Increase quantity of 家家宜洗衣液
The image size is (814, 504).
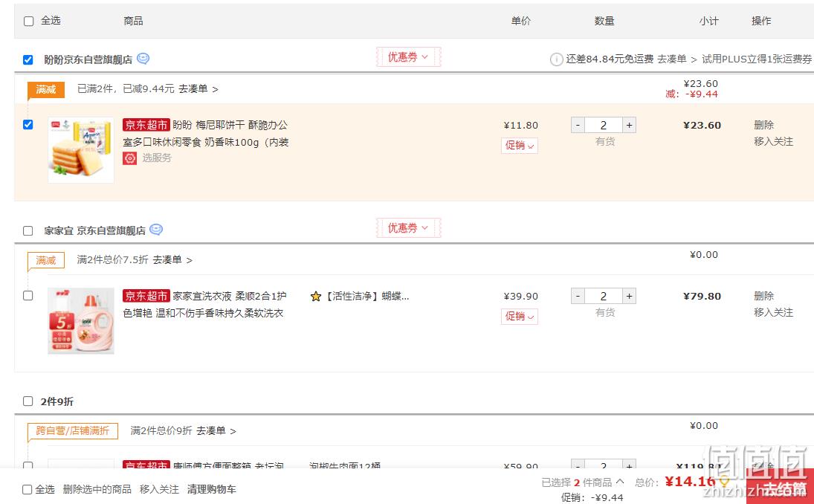pyautogui.click(x=629, y=296)
